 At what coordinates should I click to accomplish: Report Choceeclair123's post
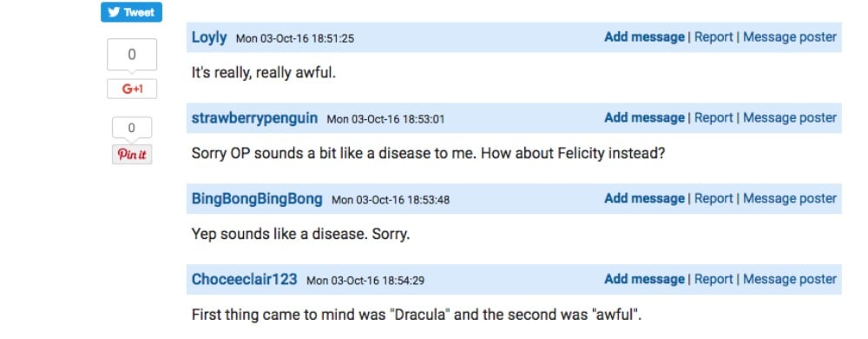coord(713,279)
